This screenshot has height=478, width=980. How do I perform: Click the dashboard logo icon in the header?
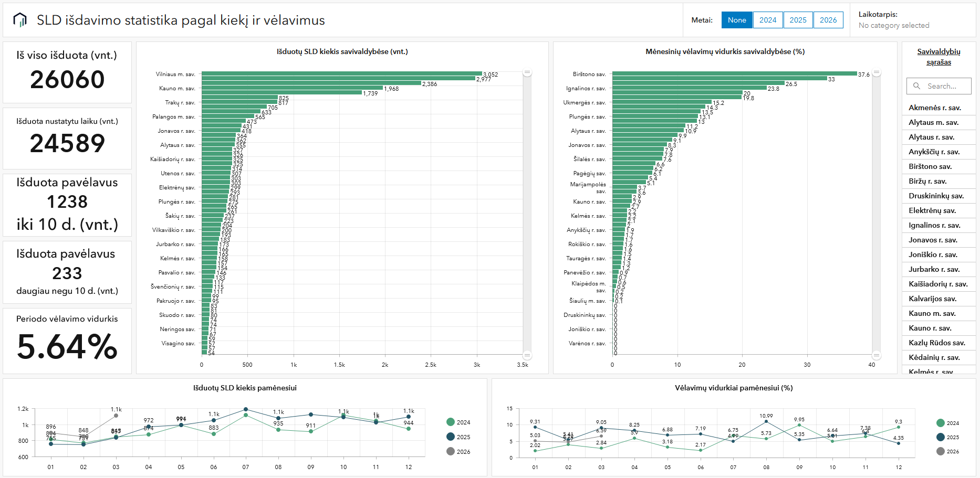tap(20, 20)
